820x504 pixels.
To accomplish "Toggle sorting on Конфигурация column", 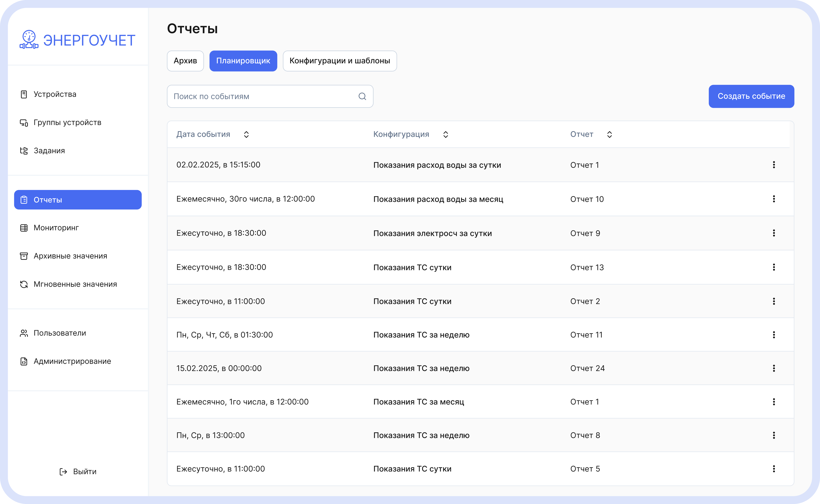I will tap(445, 134).
